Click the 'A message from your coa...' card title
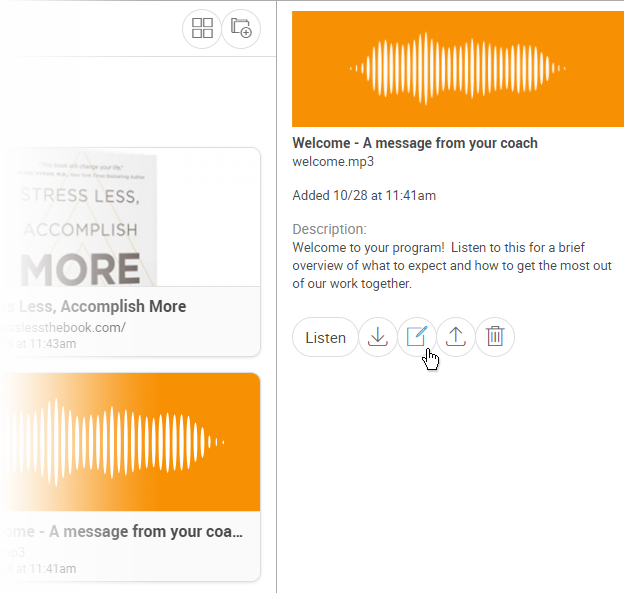628x593 pixels. click(122, 532)
